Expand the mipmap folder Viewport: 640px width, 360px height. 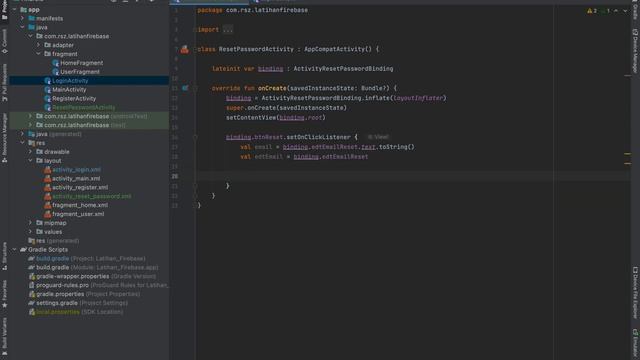(31, 223)
